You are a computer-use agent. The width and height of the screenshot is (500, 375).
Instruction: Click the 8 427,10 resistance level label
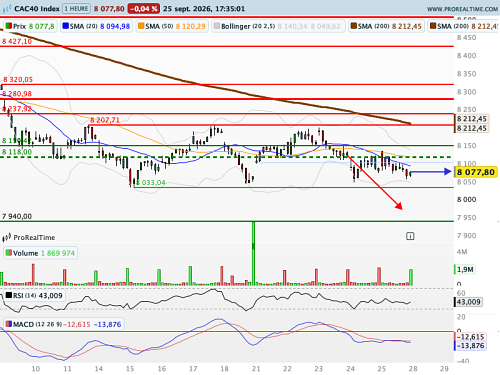click(x=17, y=41)
